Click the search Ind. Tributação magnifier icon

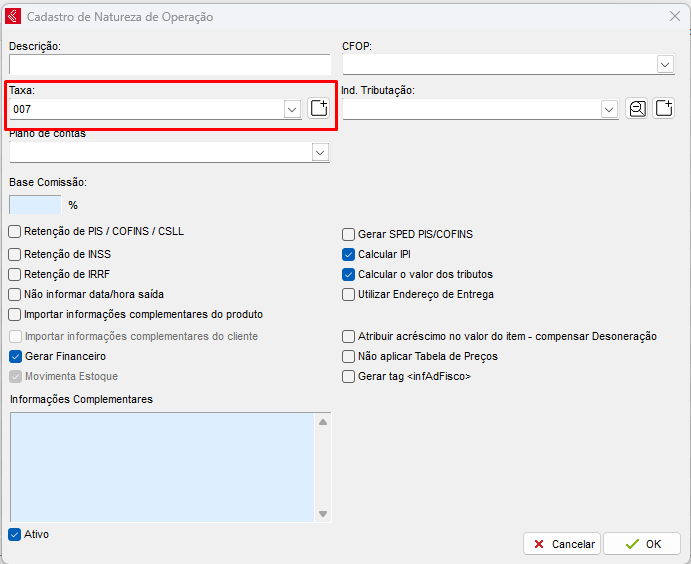tap(637, 109)
